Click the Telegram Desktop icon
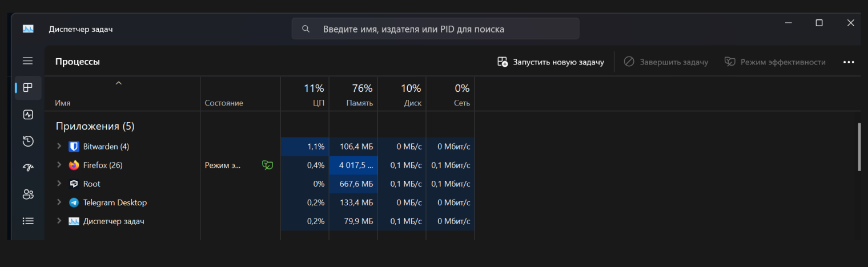 [x=74, y=203]
